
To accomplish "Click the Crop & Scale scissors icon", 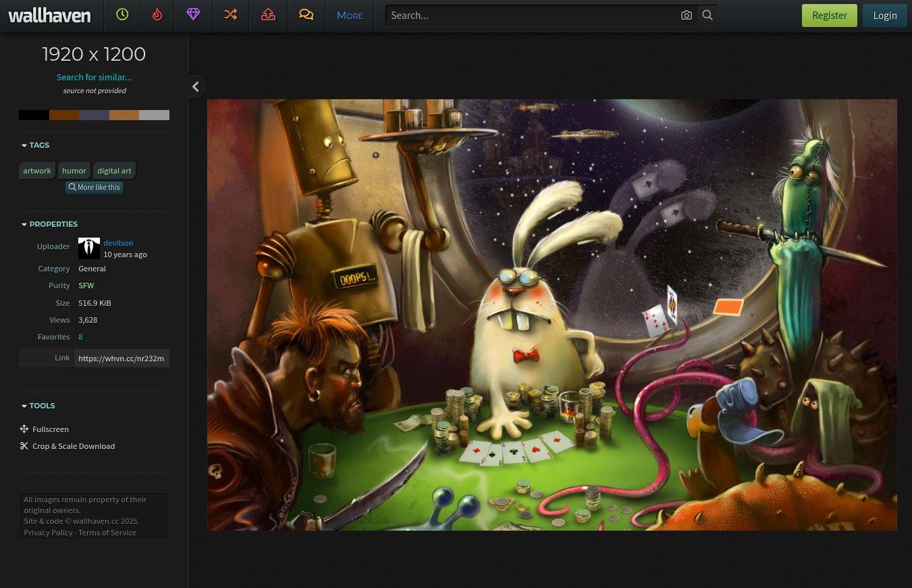I will (x=24, y=446).
